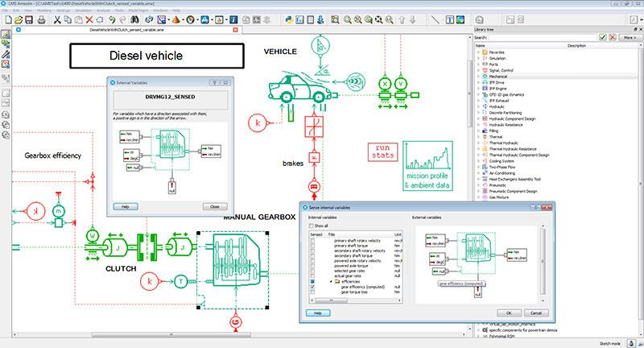The height and width of the screenshot is (348, 644).
Task: Select the DieselVehicleWithClutch_sensed_variable.ame tab
Action: 126,30
